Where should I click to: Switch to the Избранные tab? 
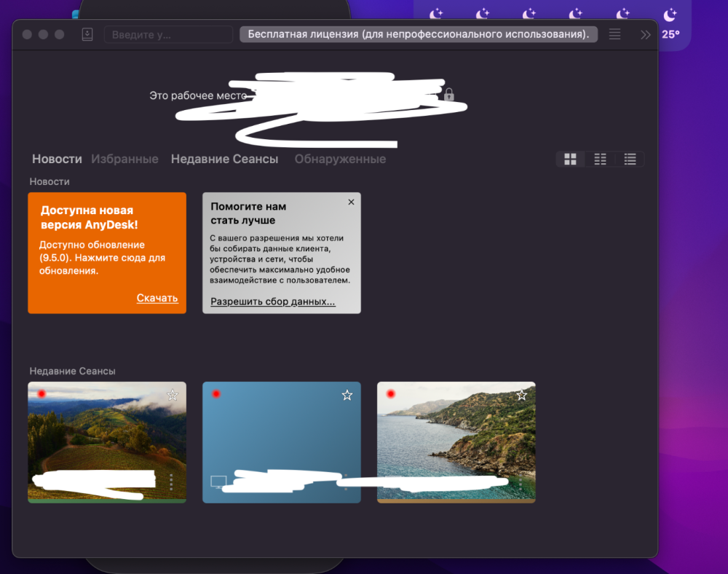coord(124,159)
